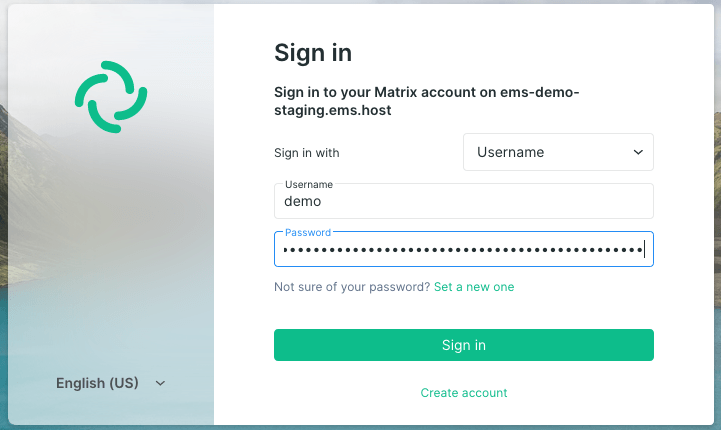Click the Set a new one link
721x430 pixels.
coord(474,287)
